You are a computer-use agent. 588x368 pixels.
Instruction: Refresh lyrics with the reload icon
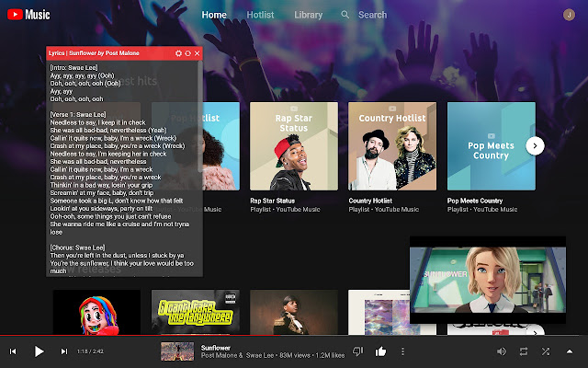187,53
